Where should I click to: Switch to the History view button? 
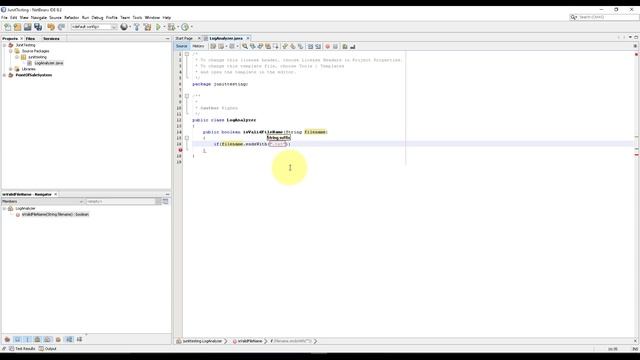[x=198, y=47]
